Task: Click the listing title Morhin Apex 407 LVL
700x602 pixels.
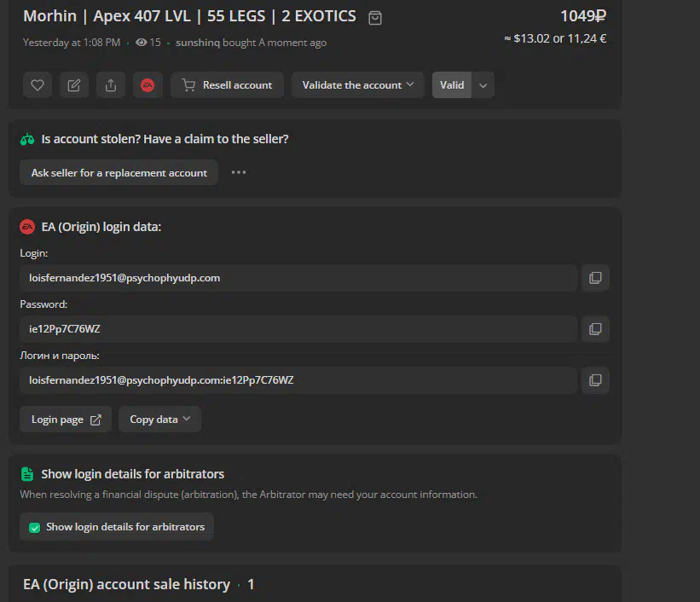Action: (190, 16)
